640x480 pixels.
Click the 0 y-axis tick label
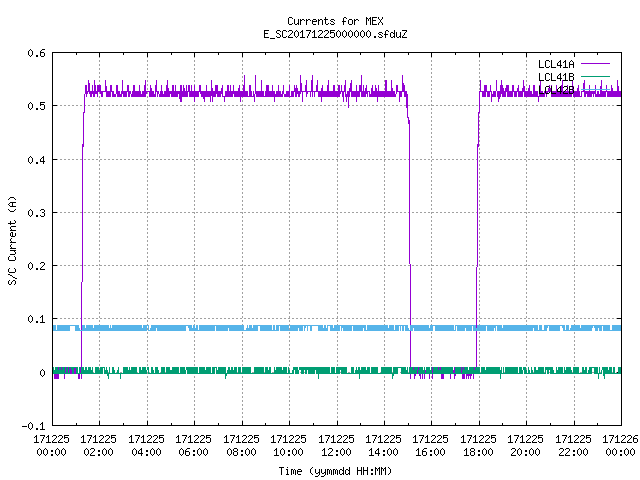42,373
